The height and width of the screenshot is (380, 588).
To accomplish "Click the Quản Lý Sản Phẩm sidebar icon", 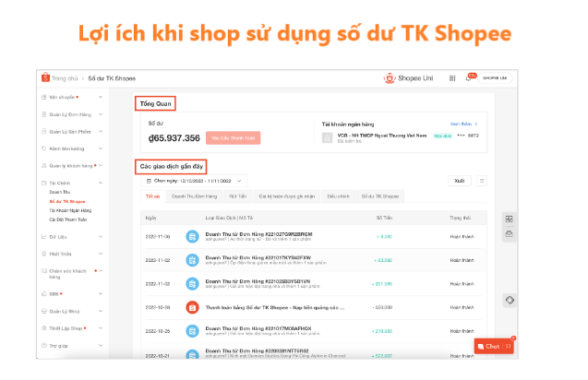I will click(44, 132).
